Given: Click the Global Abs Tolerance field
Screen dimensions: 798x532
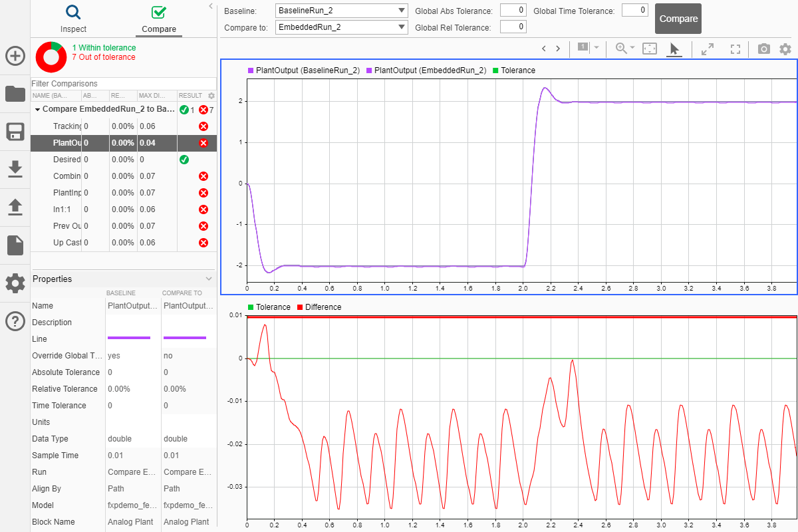Looking at the screenshot, I should pyautogui.click(x=513, y=11).
